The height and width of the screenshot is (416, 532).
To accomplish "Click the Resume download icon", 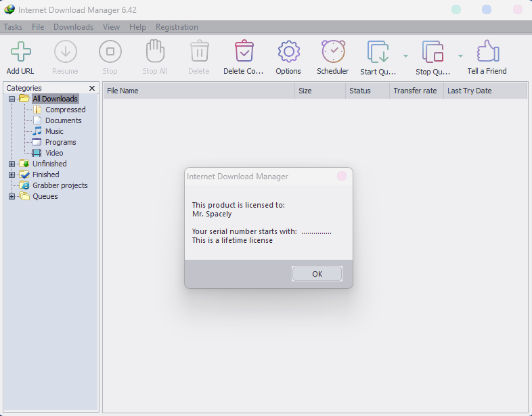I will [66, 51].
